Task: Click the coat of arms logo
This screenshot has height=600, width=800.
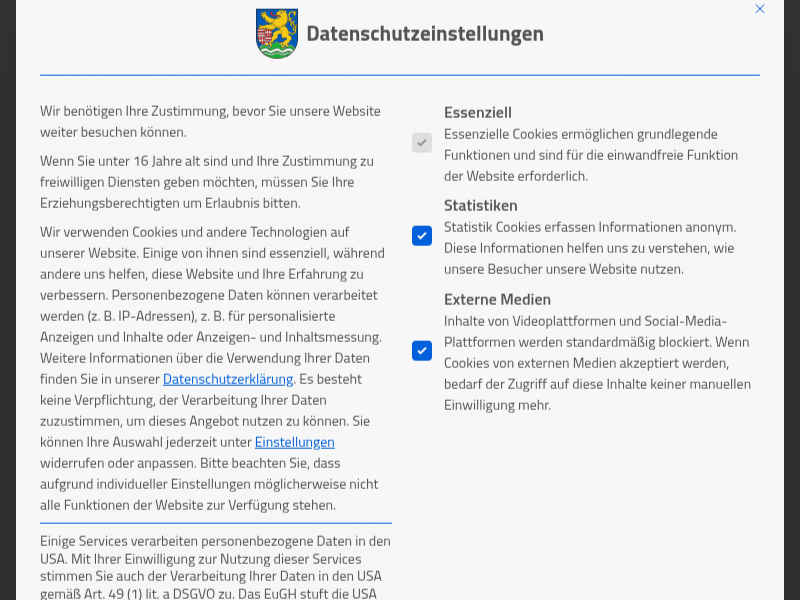Action: click(x=276, y=33)
